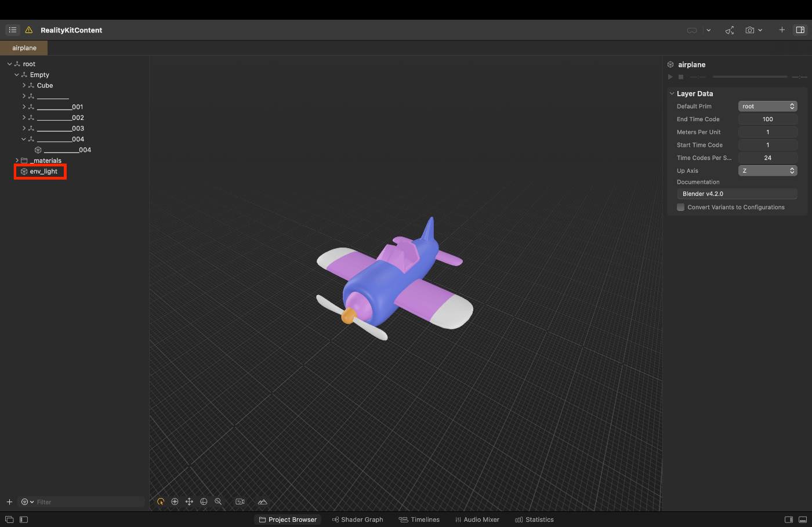The image size is (812, 527).
Task: Toggle the environment mountains icon
Action: 263,501
